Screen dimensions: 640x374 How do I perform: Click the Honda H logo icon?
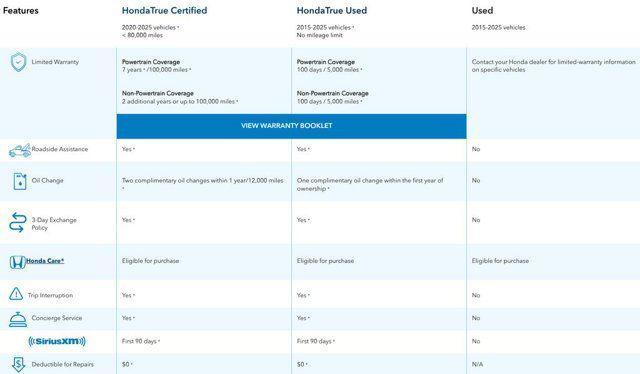click(18, 262)
